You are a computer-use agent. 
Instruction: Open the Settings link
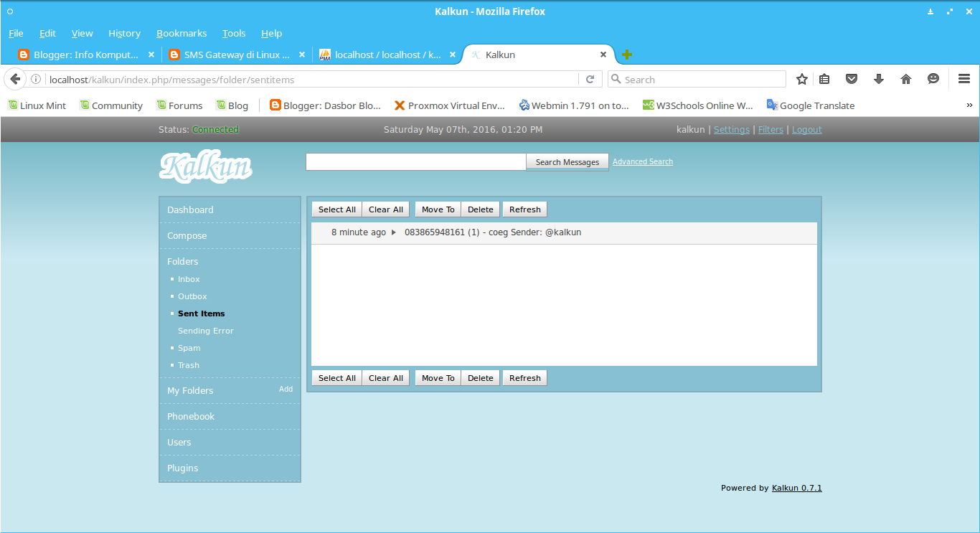pyautogui.click(x=732, y=130)
